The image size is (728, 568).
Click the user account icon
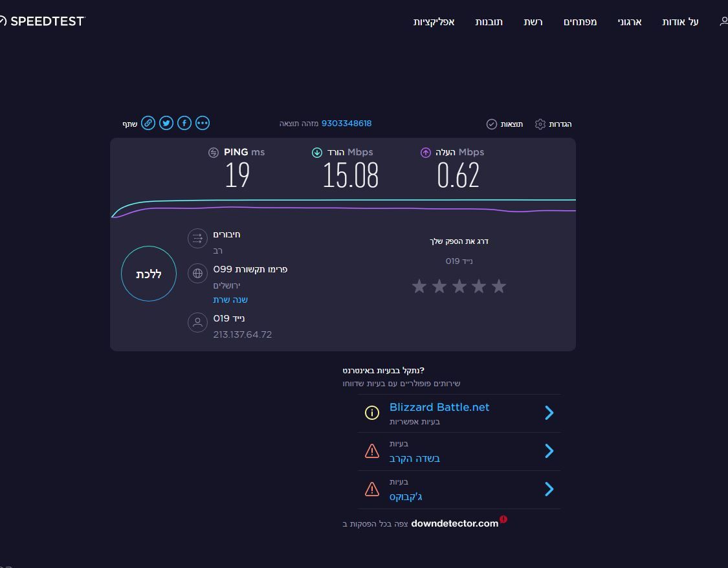[x=723, y=21]
